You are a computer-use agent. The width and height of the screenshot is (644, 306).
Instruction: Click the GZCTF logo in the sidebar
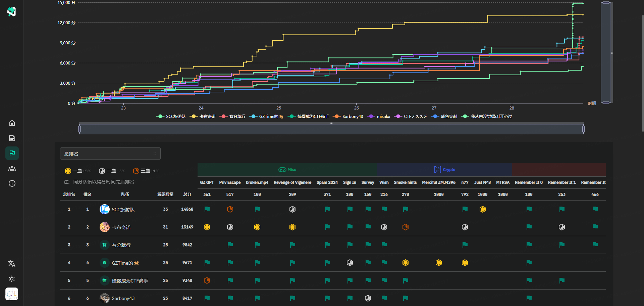tap(12, 11)
